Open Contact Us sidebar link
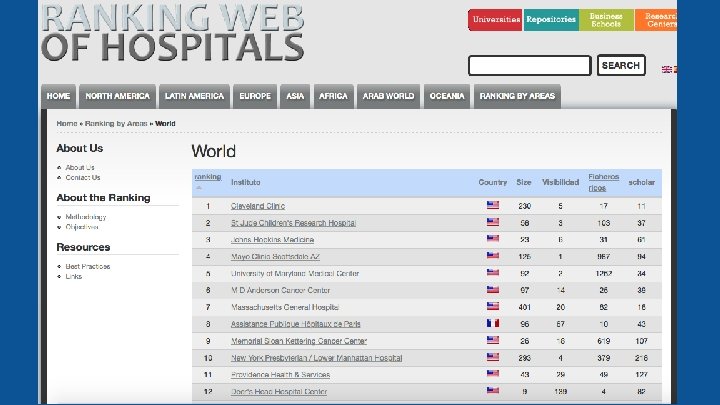Screen dimensions: 720x405 (83, 178)
